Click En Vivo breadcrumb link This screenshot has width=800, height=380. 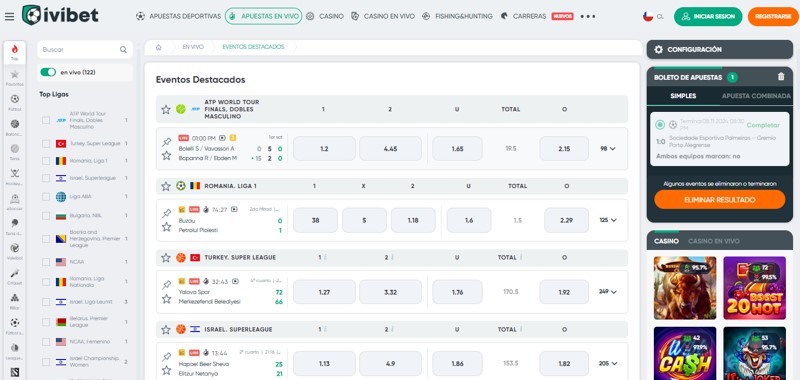[x=193, y=47]
